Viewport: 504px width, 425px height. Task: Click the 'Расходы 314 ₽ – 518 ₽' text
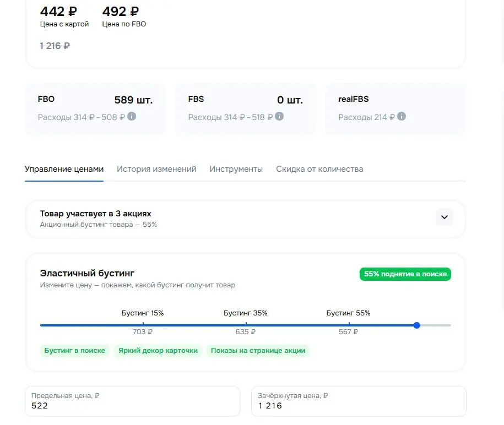[230, 117]
